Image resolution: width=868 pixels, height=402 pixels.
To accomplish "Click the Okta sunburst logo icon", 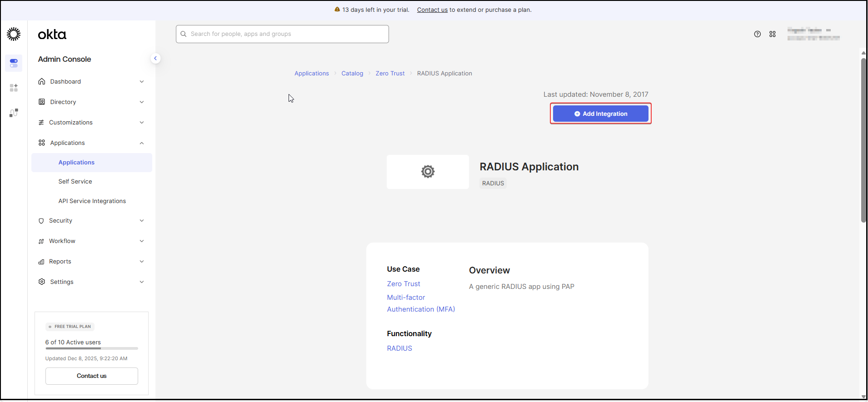I will (14, 34).
